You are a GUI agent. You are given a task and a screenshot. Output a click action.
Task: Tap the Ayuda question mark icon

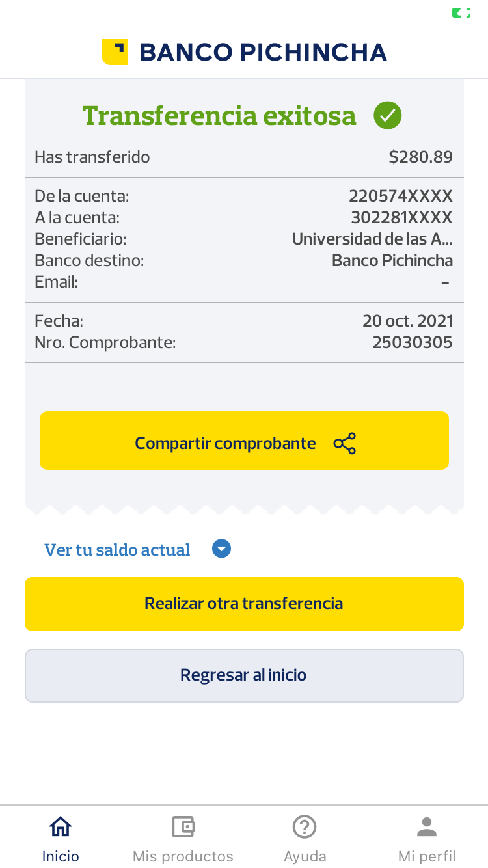pyautogui.click(x=305, y=827)
